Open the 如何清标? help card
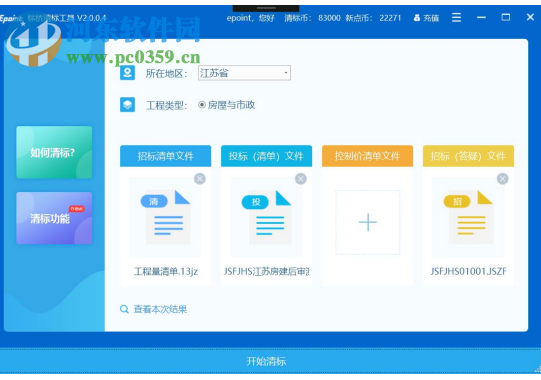The height and width of the screenshot is (380, 541). coord(54,152)
